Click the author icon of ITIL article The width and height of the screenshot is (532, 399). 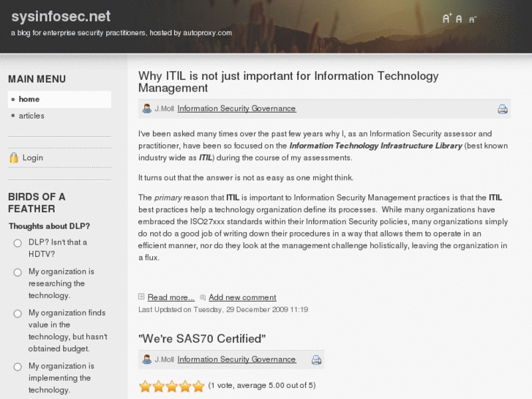pyautogui.click(x=147, y=108)
